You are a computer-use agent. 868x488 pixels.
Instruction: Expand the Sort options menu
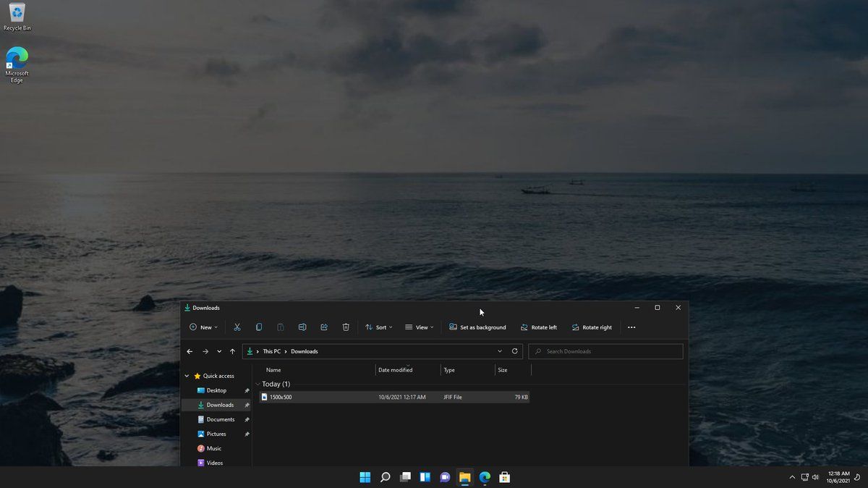click(x=379, y=327)
